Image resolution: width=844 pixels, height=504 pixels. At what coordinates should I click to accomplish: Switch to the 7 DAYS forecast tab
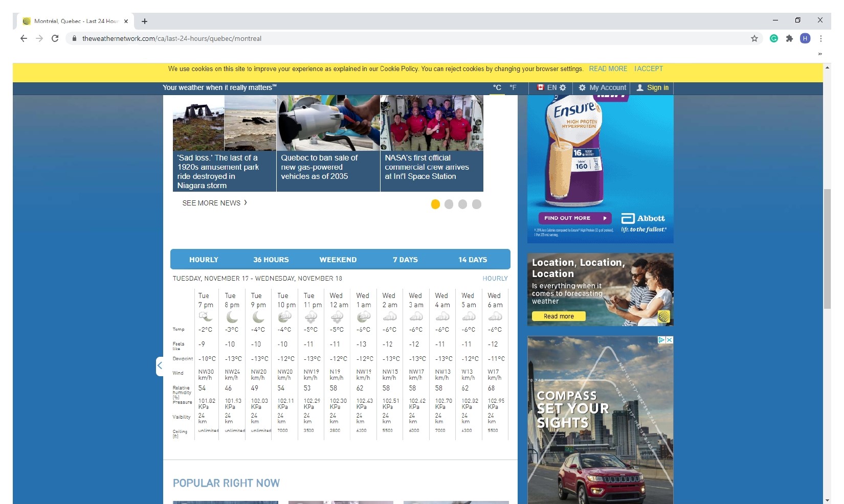click(x=405, y=260)
